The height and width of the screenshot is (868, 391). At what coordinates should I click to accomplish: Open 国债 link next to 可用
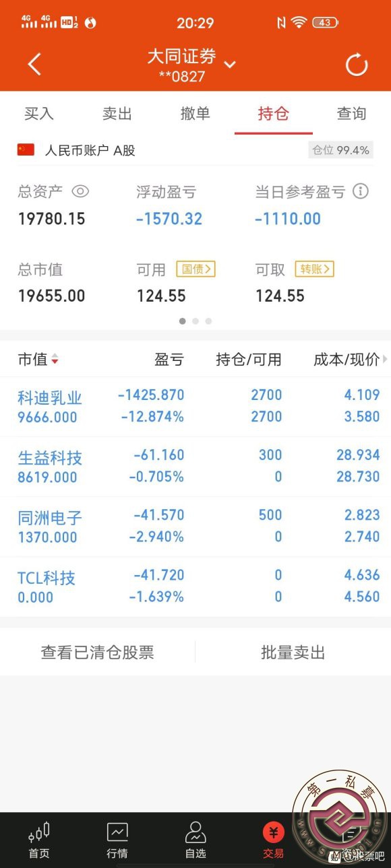click(x=195, y=269)
